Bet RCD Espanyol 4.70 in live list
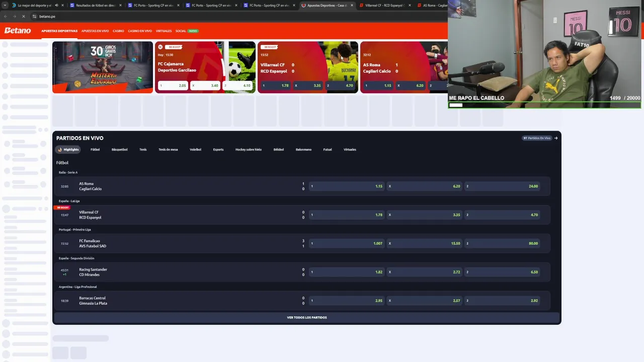 [503, 215]
